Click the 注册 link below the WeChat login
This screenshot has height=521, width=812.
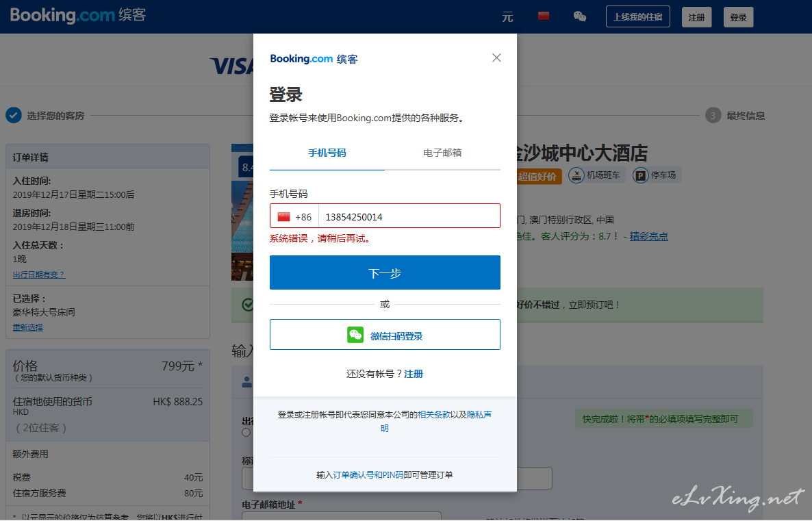[x=414, y=374]
